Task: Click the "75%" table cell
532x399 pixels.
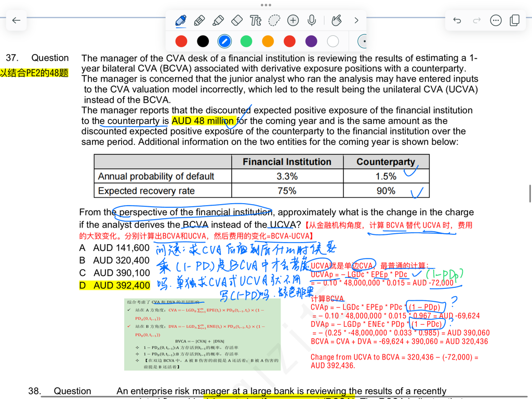Action: point(287,191)
